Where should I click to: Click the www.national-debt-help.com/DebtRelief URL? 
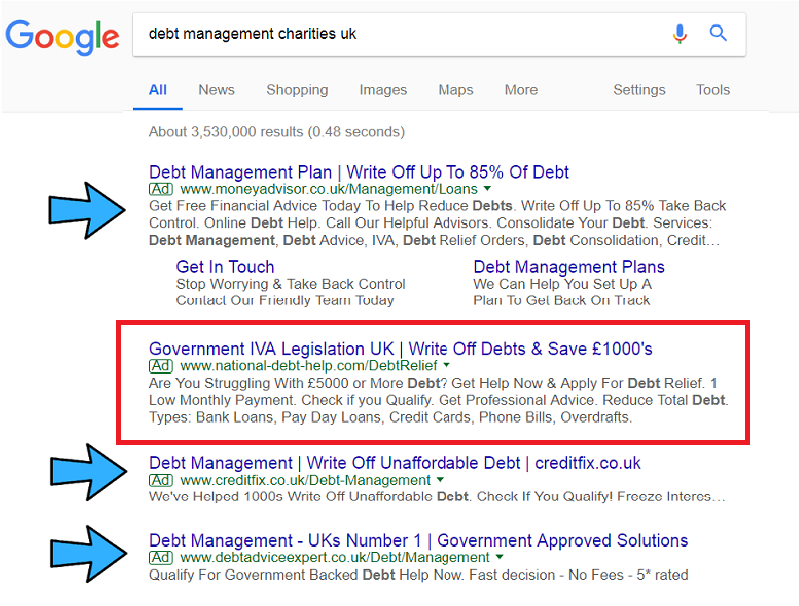309,365
